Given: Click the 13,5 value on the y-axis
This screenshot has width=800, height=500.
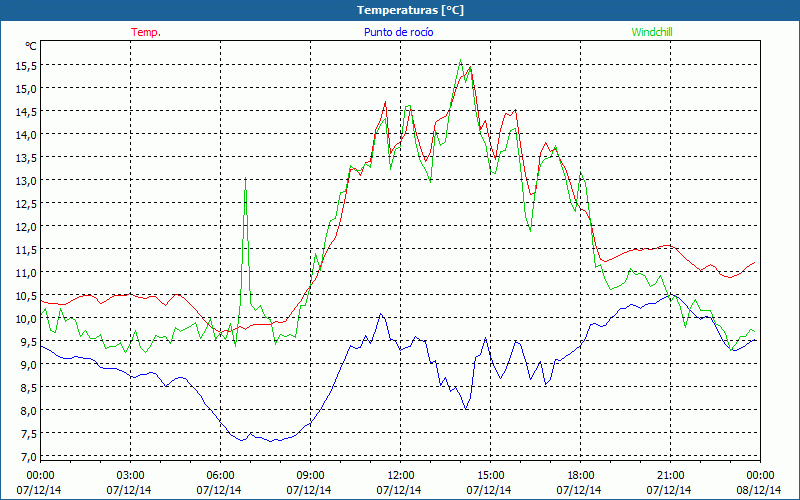Looking at the screenshot, I should [x=26, y=157].
